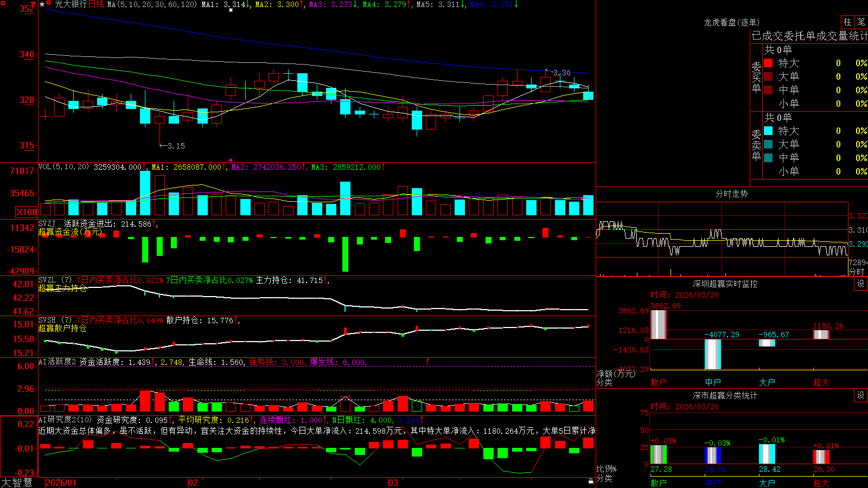Click the 主力持仓: 41.715 reading
Viewport: 868px width, 488px height.
(289, 280)
